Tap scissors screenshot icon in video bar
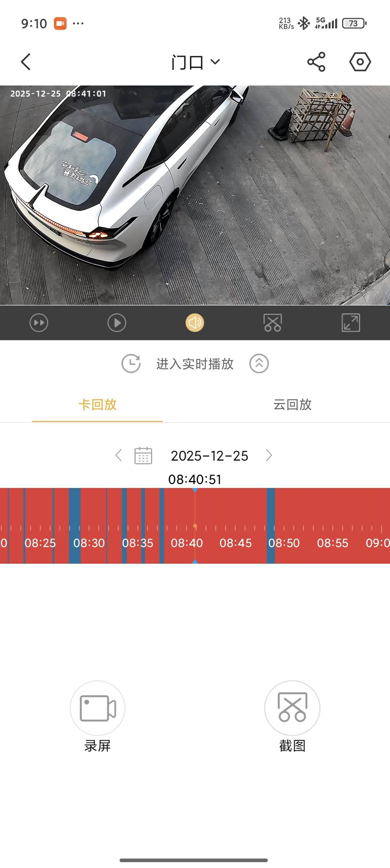Viewport: 390px width, 868px height. click(x=272, y=323)
